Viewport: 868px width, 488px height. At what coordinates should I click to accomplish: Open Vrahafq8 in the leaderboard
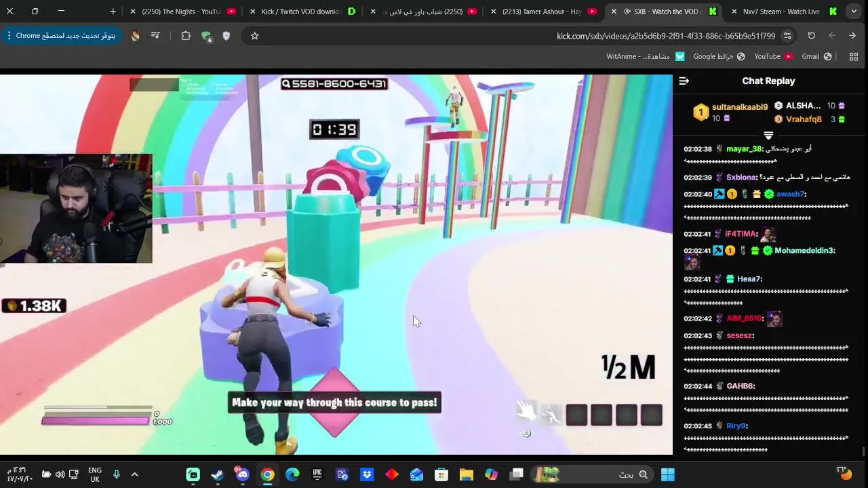804,119
